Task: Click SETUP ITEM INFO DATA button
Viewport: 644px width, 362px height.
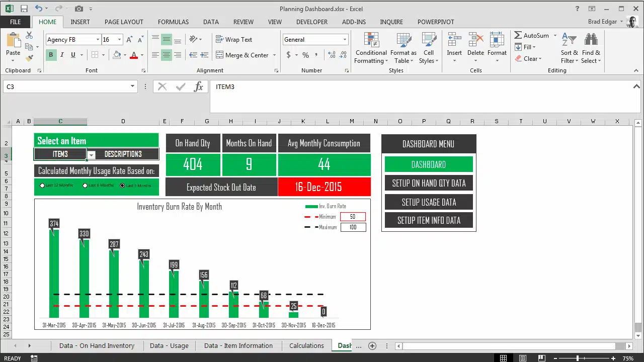Action: 429,220
